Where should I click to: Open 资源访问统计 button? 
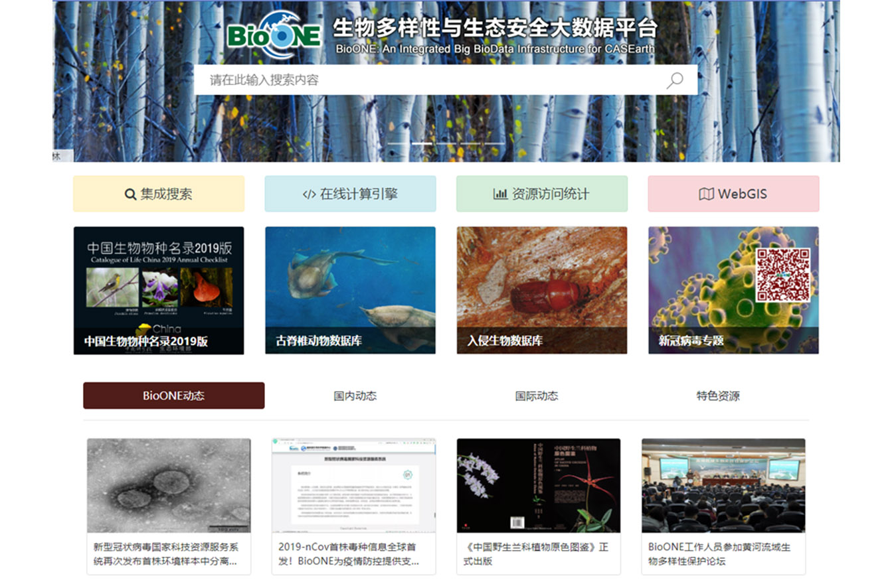542,194
